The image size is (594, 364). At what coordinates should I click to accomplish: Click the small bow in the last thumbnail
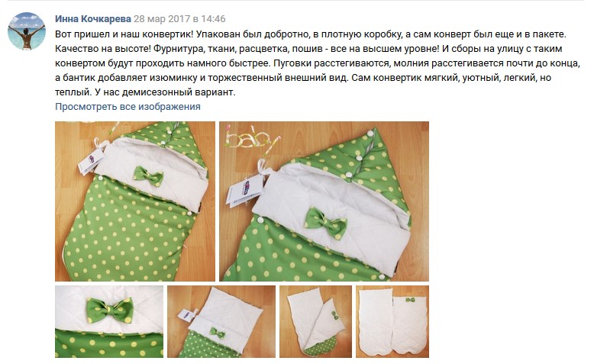tap(410, 300)
